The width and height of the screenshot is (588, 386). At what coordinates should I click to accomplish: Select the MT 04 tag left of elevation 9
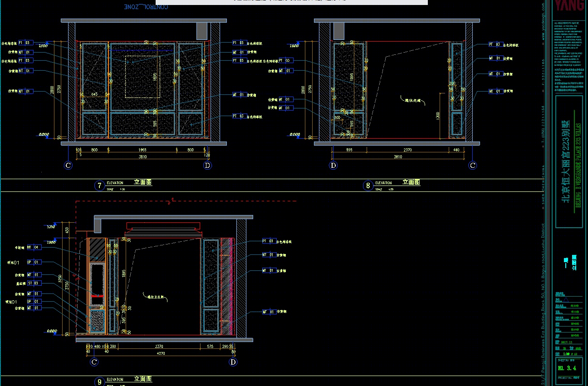[x=34, y=247]
